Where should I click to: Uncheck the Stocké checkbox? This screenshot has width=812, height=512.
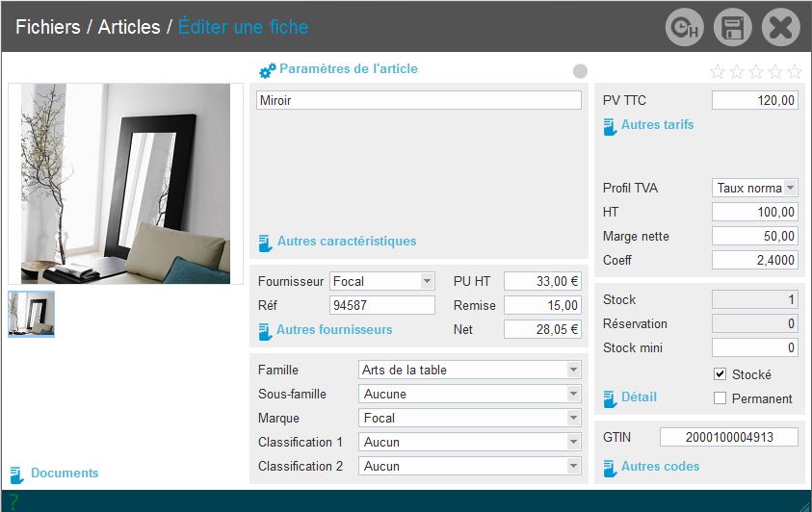(720, 374)
